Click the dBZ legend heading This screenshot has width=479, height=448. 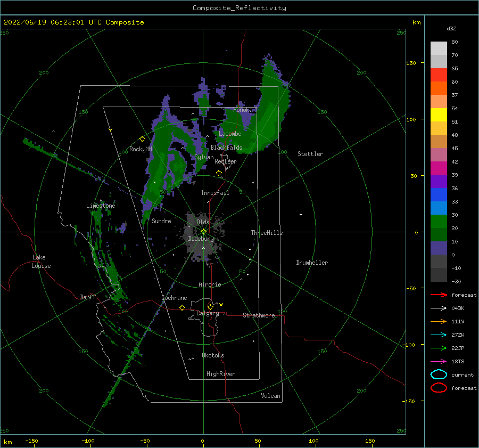pyautogui.click(x=451, y=28)
